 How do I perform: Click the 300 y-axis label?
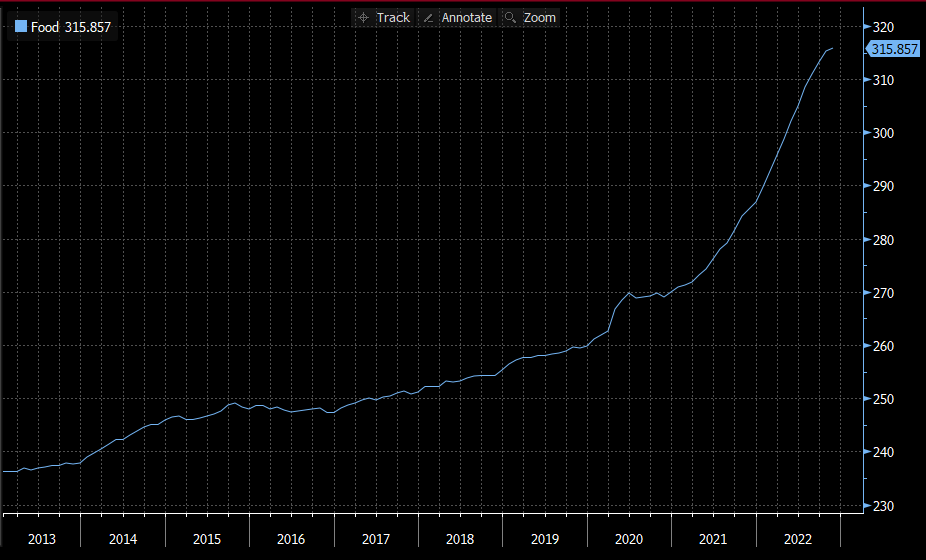click(883, 134)
